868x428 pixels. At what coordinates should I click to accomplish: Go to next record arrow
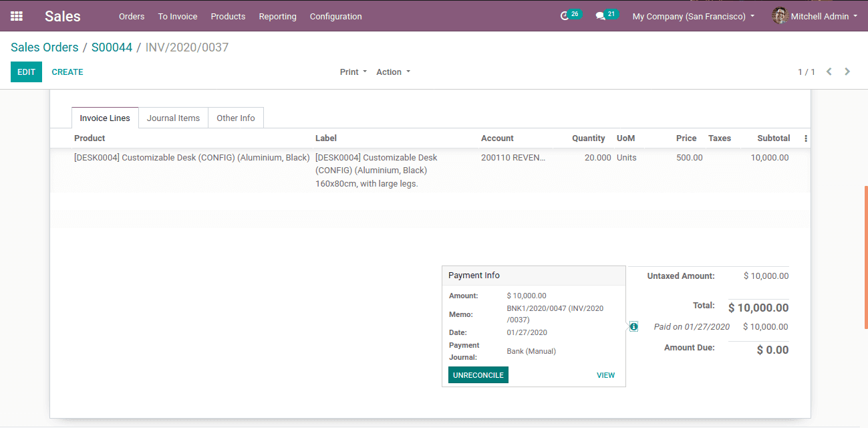[x=847, y=72]
